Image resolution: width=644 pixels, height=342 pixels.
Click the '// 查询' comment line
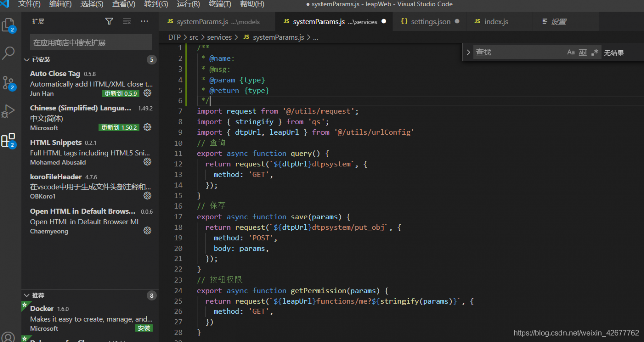[211, 143]
